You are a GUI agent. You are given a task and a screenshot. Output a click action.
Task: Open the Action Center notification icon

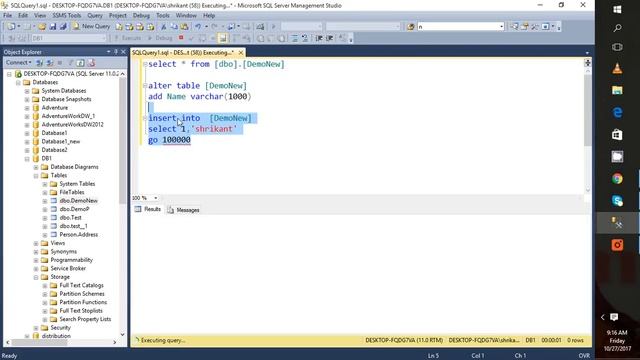coord(614,317)
